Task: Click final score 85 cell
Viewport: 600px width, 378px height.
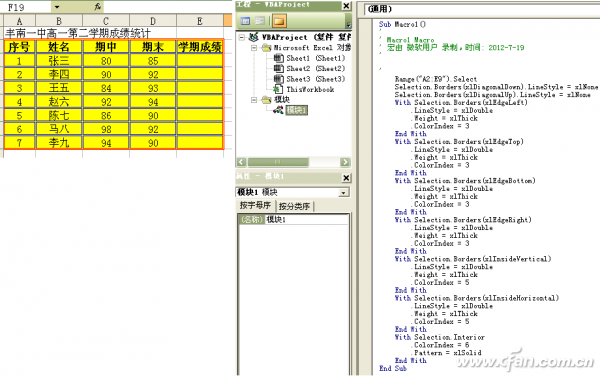Action: click(x=153, y=60)
